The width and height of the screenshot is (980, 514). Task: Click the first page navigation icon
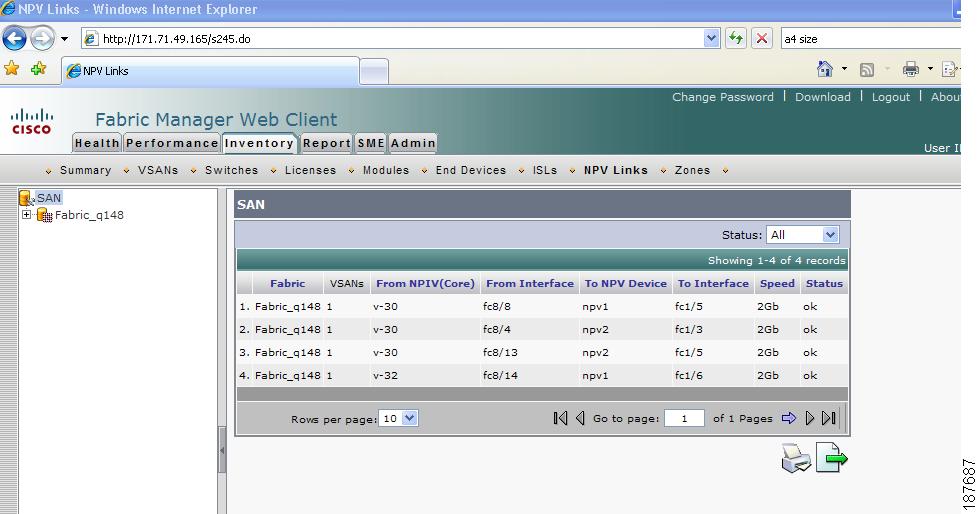click(x=560, y=418)
